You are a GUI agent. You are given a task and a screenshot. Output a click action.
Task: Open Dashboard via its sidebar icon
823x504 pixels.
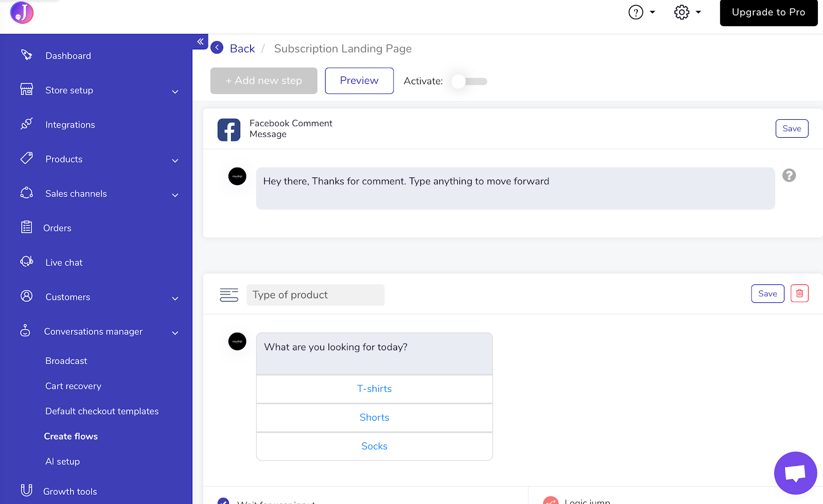(x=26, y=55)
